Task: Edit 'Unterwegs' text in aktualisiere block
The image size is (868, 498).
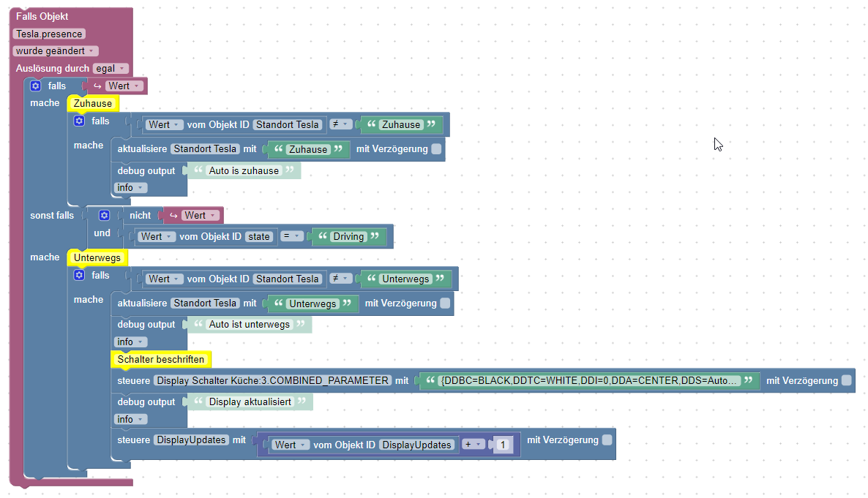Action: [313, 303]
